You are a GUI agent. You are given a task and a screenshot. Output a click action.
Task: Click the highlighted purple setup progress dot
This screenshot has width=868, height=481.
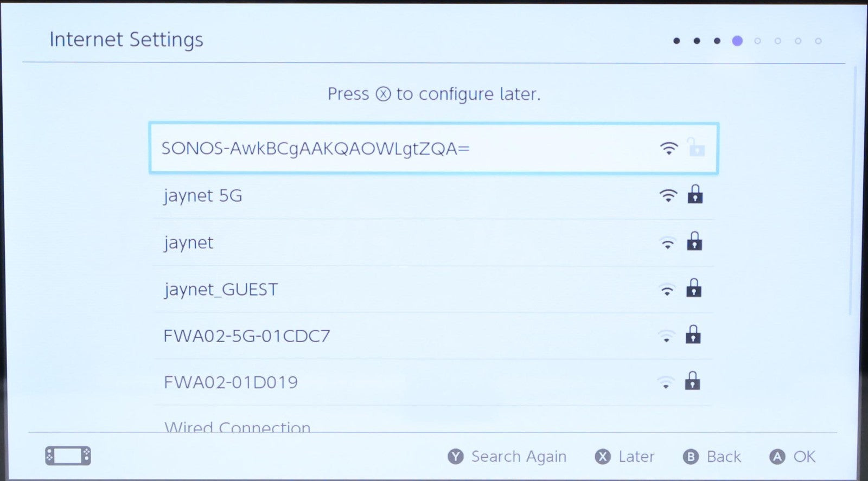tap(737, 41)
